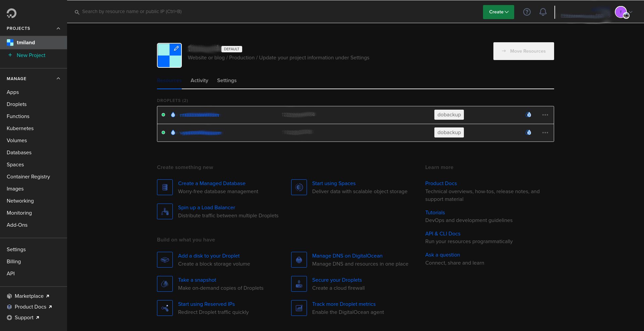Collapse the MANAGE section chevron

(58, 78)
